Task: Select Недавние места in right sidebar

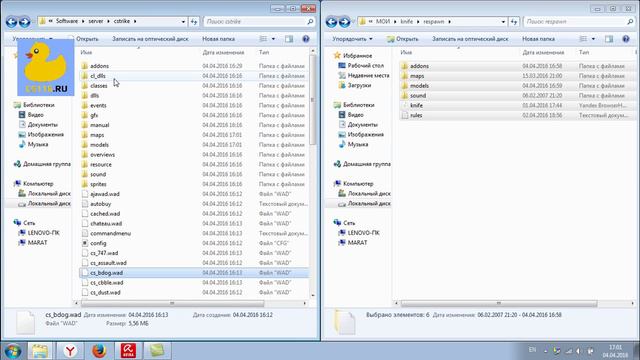Action: (363, 76)
